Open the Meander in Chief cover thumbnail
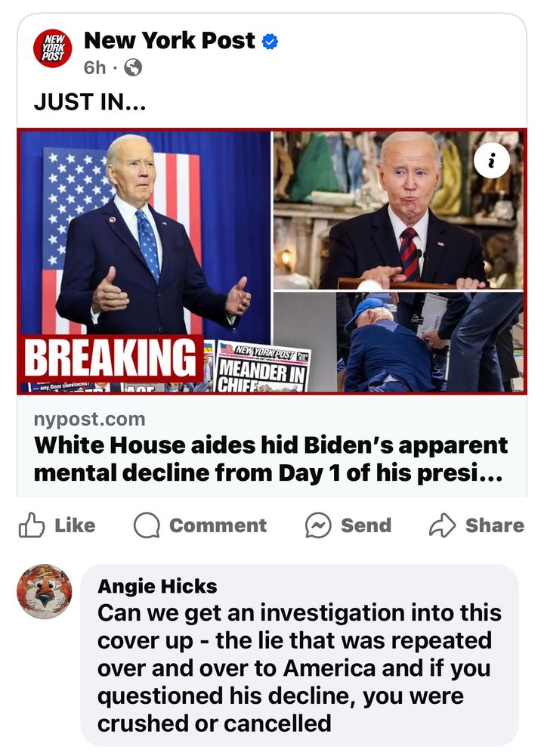 (262, 367)
